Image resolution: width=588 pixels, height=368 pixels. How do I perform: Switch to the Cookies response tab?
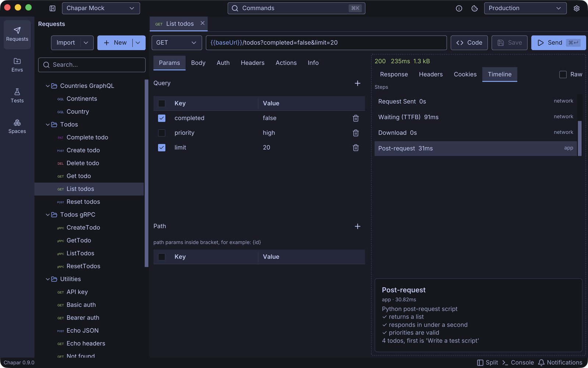465,74
